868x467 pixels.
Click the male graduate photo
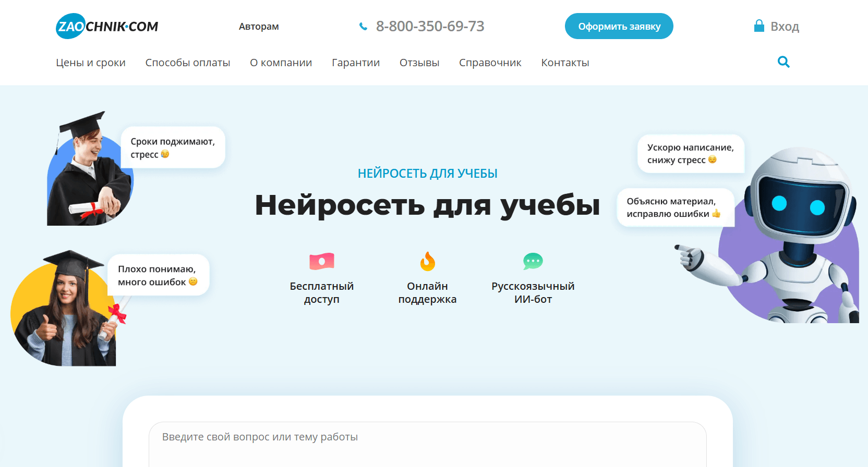point(90,168)
